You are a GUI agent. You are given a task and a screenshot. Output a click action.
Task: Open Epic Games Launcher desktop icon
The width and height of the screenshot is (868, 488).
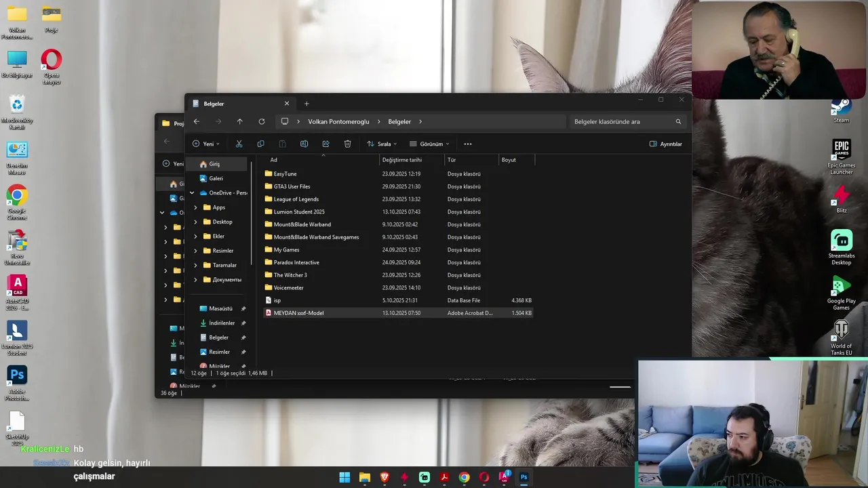[842, 157]
